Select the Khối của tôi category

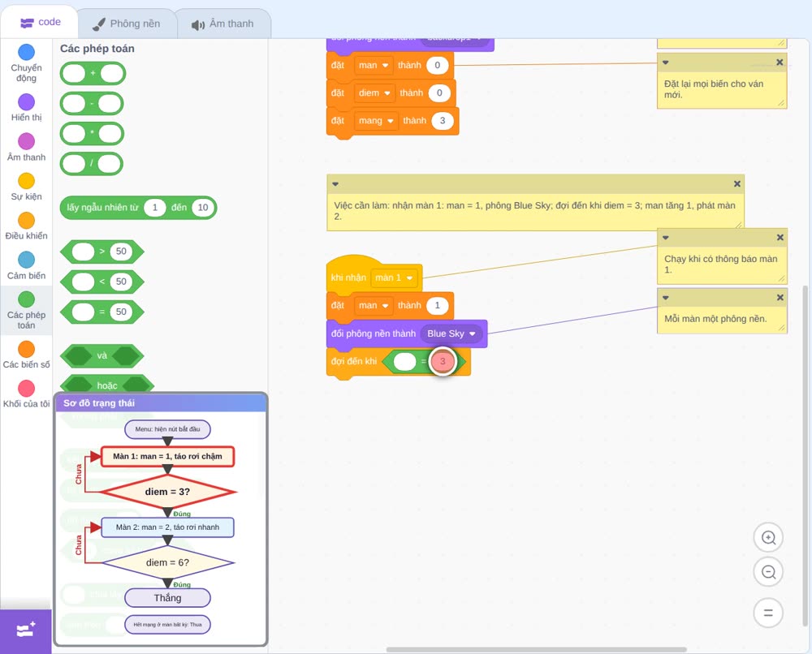point(27,394)
